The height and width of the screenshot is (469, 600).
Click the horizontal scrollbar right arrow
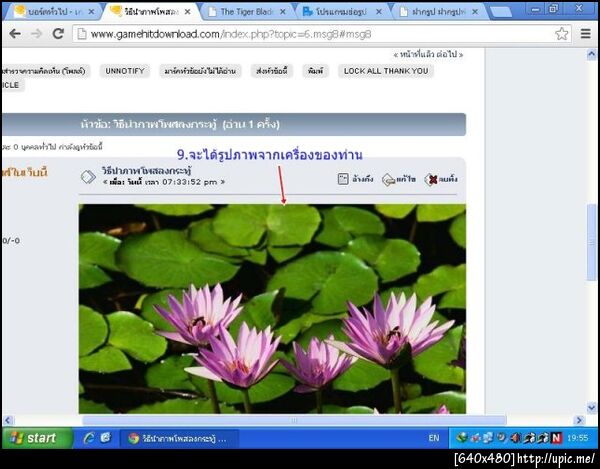click(x=579, y=420)
